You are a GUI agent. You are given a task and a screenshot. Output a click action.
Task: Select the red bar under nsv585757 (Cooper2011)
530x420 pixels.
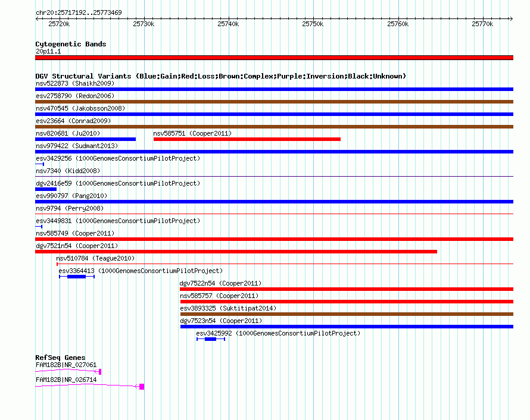click(x=347, y=302)
